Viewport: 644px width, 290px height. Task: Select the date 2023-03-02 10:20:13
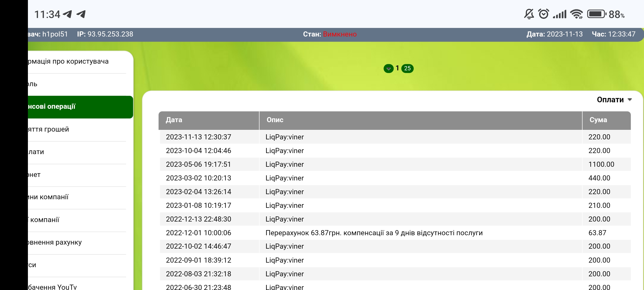pos(198,178)
